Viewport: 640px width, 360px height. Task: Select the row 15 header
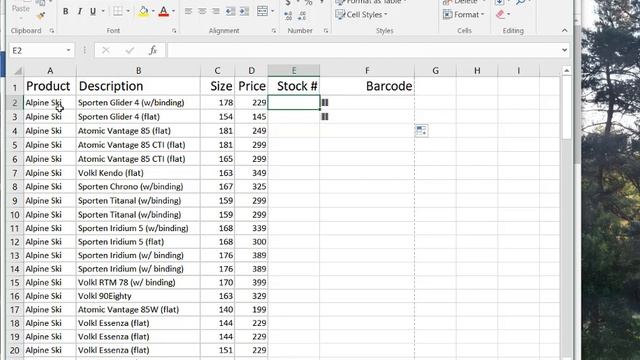click(15, 282)
